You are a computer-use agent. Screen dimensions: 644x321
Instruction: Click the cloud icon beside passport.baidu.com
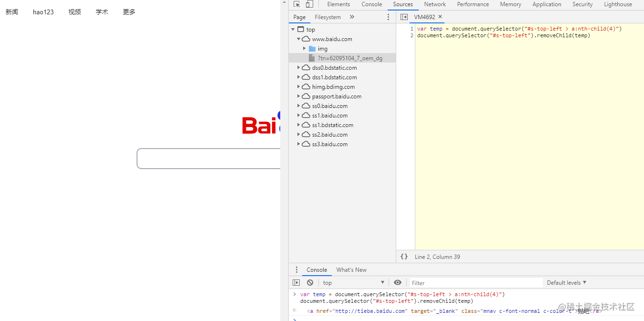[306, 96]
